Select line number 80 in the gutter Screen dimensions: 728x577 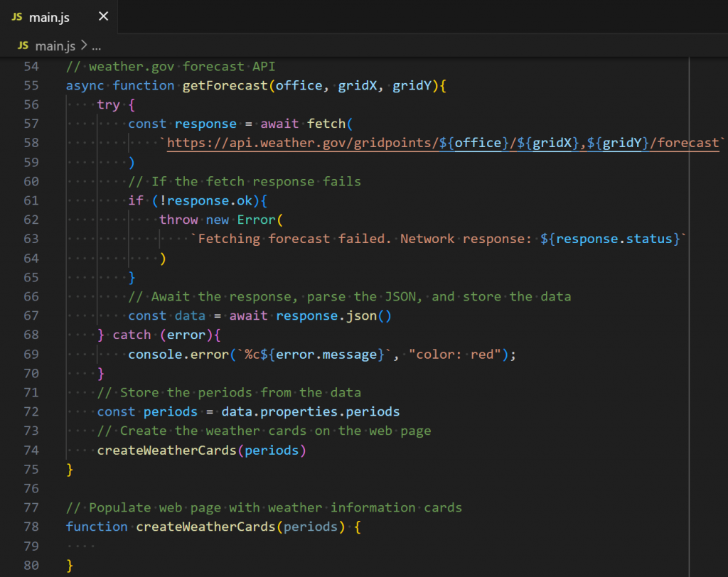(31, 565)
